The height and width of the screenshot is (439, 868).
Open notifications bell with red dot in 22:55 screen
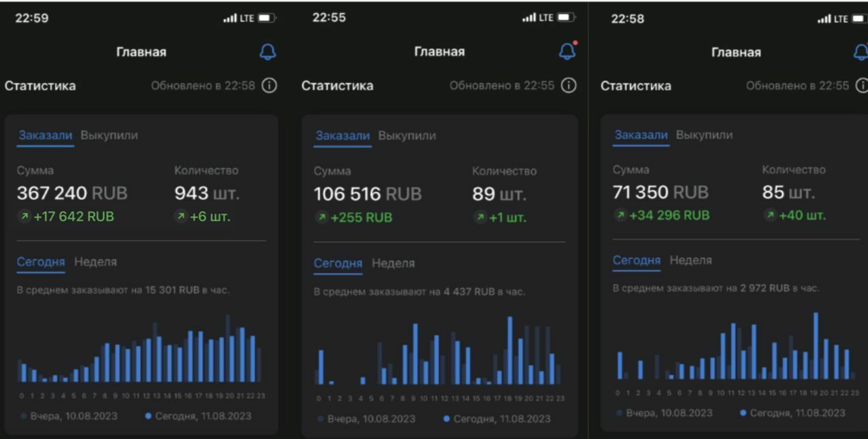[567, 51]
